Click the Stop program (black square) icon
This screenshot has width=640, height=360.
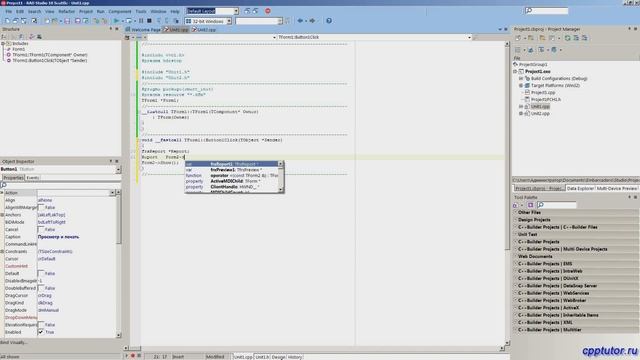(x=149, y=21)
